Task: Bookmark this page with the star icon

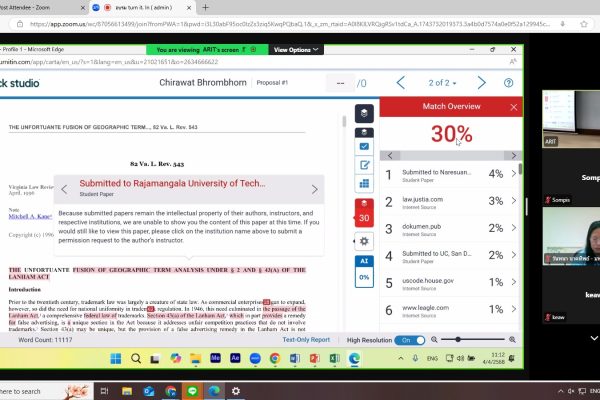Action: 584,24
